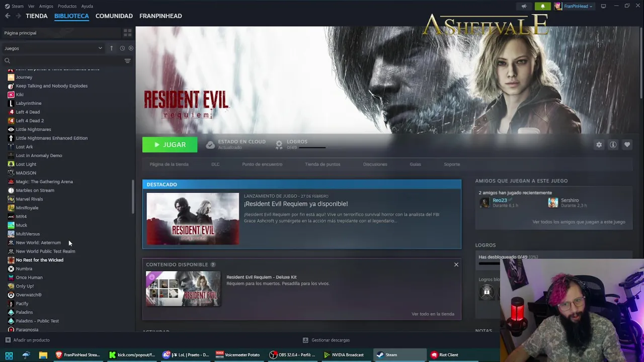Open friend Sershiro avatar

(x=553, y=203)
